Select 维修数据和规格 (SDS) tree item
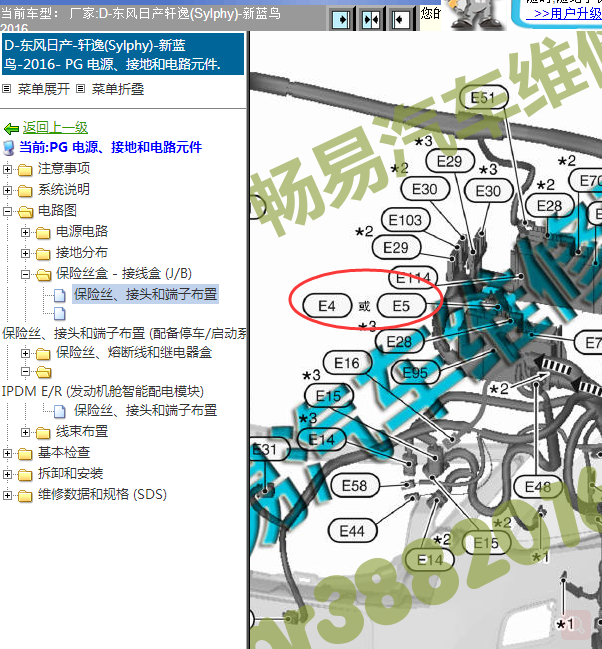This screenshot has height=649, width=602. [x=102, y=495]
